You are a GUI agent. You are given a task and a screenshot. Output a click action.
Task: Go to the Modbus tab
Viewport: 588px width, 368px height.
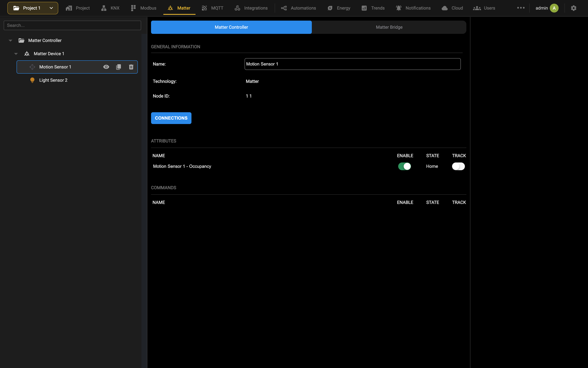coord(143,8)
